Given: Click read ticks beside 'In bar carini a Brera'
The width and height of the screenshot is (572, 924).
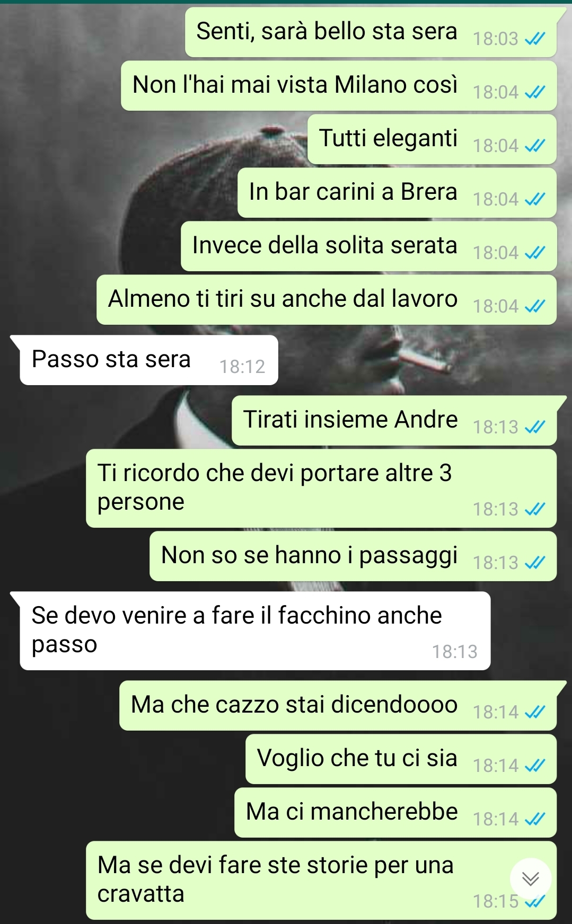Looking at the screenshot, I should 534,199.
